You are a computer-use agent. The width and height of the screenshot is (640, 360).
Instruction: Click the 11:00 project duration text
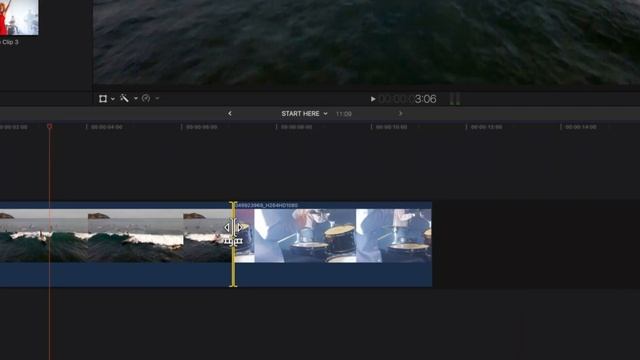pos(344,114)
